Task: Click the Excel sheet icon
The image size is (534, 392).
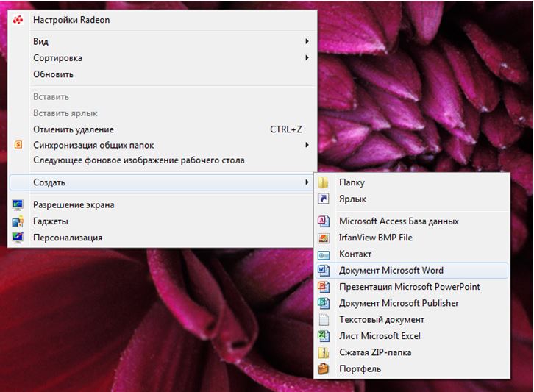Action: (323, 336)
